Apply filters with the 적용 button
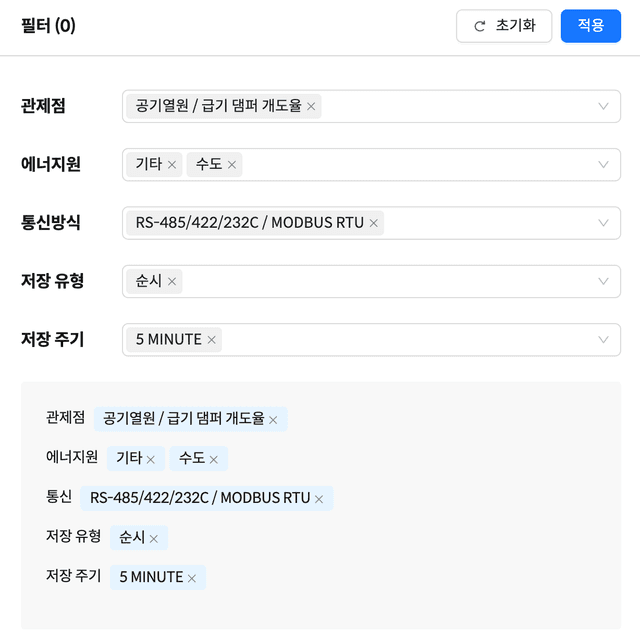The image size is (640, 640). [591, 26]
